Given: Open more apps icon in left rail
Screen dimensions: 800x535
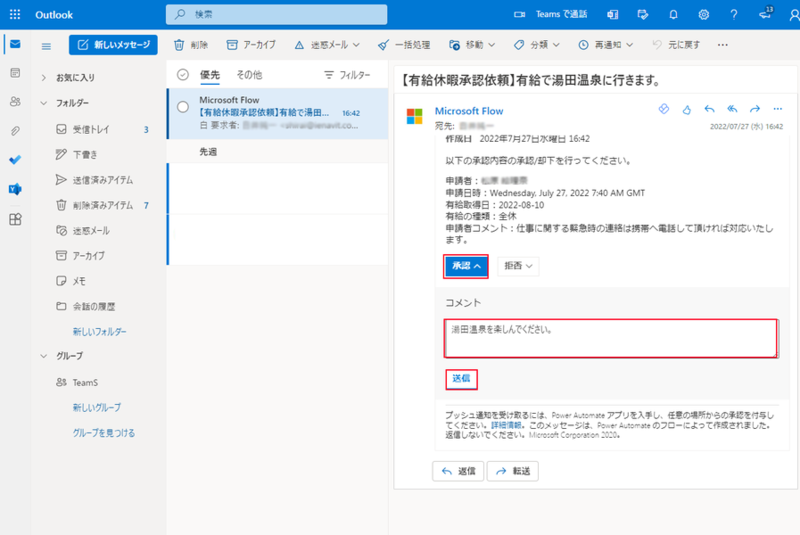Looking at the screenshot, I should (15, 219).
